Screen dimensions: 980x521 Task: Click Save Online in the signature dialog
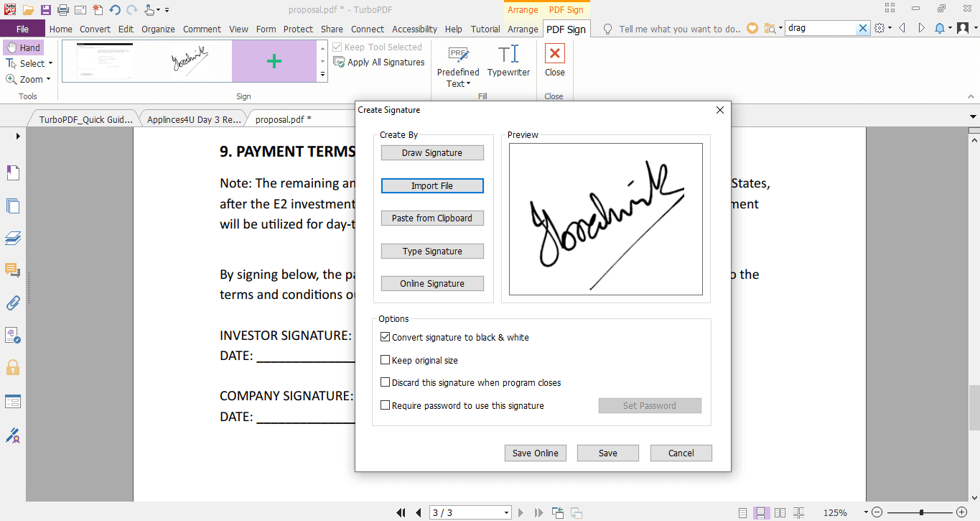coord(535,453)
